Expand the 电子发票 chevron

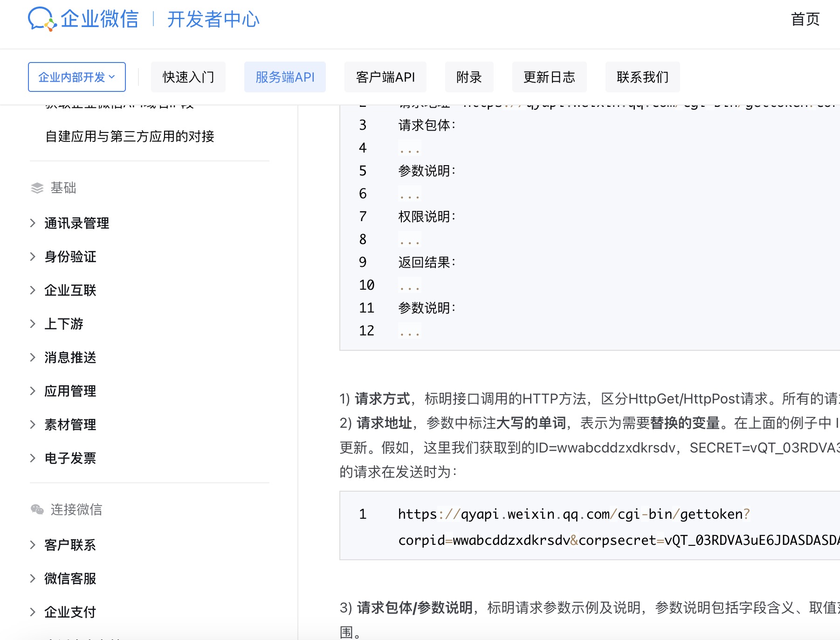pos(33,458)
